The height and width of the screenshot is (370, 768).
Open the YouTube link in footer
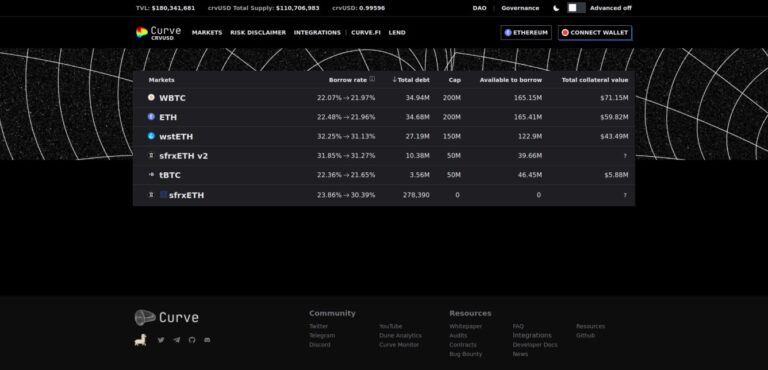(390, 326)
